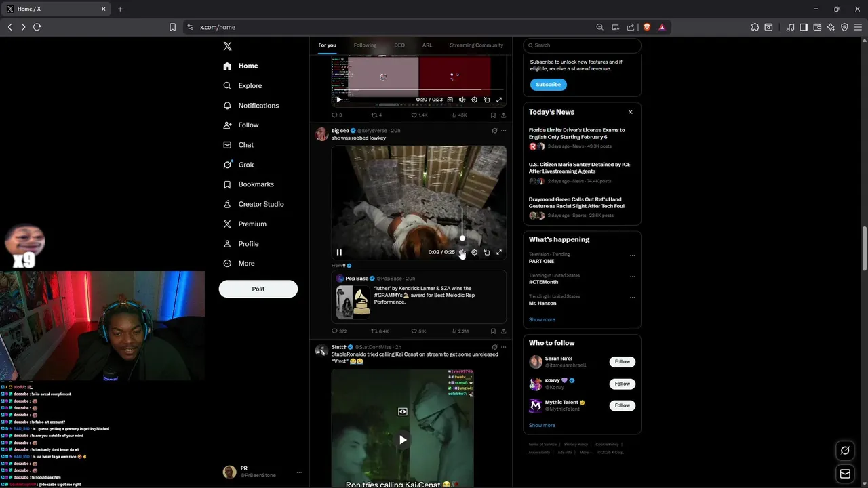Screen dimensions: 868x488
Task: Follow Konvy account
Action: click(x=622, y=384)
